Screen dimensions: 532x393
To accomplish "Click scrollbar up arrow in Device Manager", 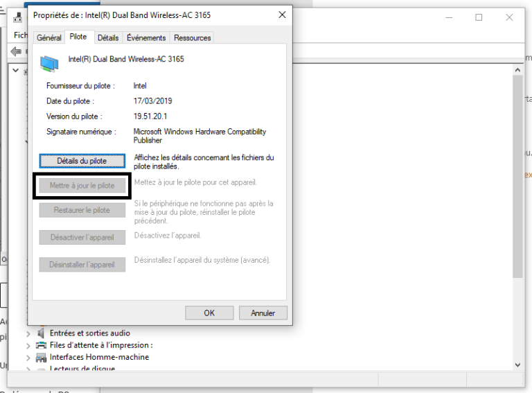I will (517, 70).
